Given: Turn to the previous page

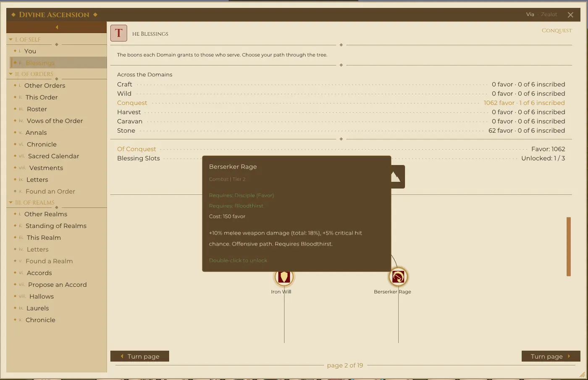Looking at the screenshot, I should coord(139,356).
